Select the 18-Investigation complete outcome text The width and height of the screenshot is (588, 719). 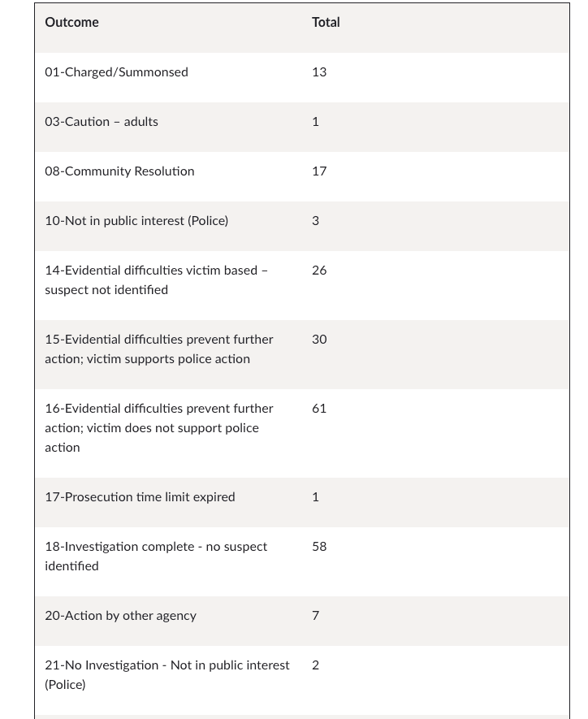(156, 557)
